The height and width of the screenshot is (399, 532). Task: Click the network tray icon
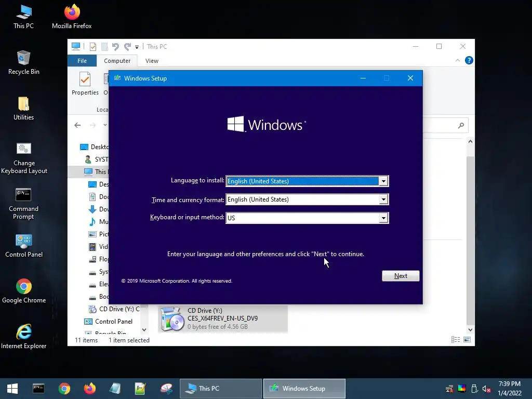tap(449, 389)
